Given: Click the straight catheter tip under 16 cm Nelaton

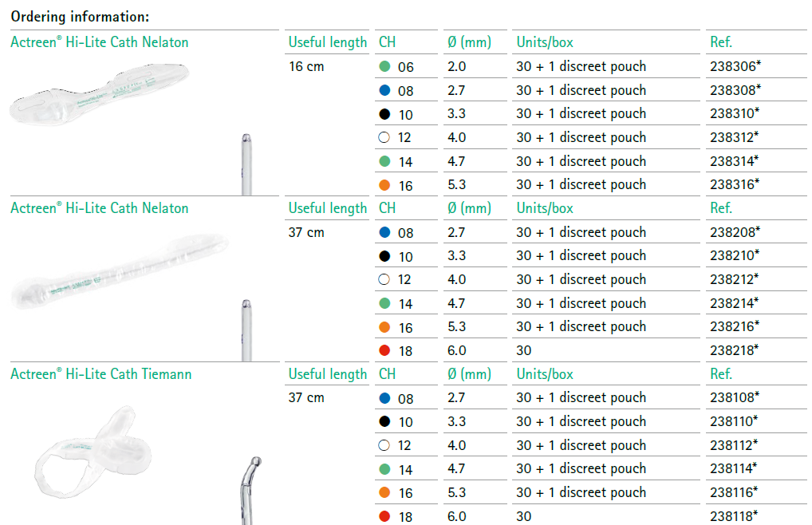Looking at the screenshot, I should tap(245, 164).
